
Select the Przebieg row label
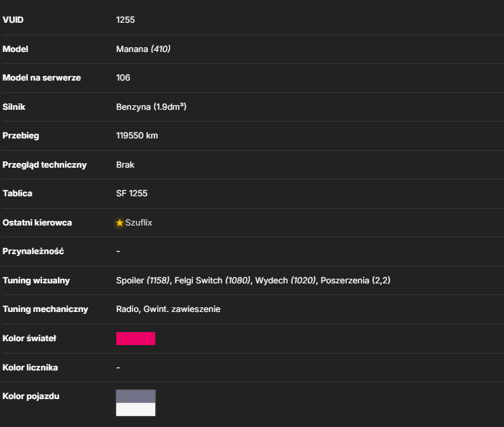21,136
